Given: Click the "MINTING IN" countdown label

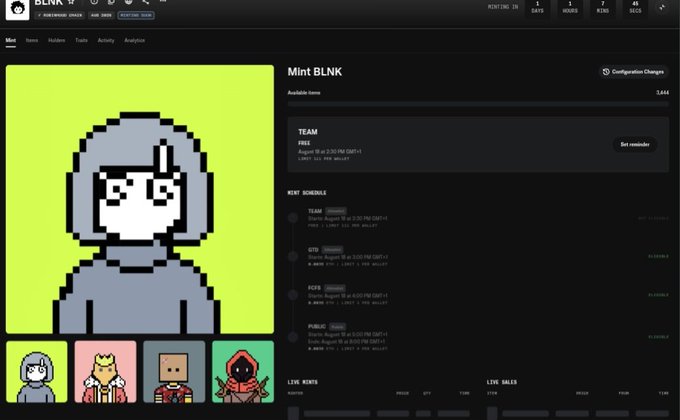Looking at the screenshot, I should (503, 7).
